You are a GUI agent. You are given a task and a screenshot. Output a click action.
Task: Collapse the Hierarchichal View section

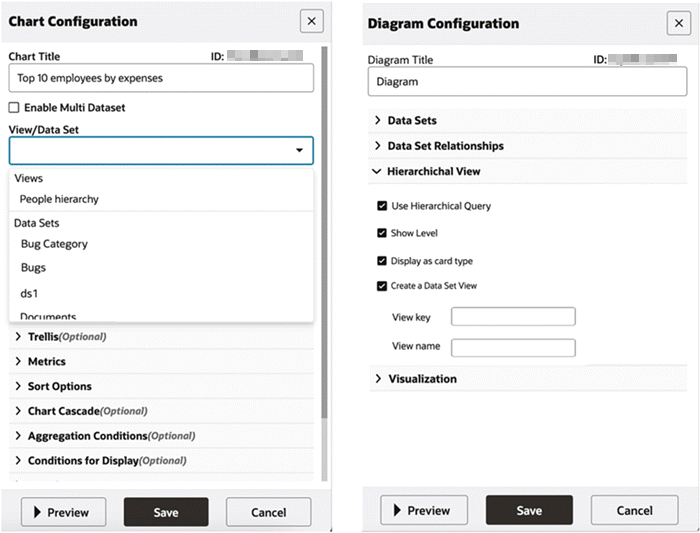pyautogui.click(x=377, y=172)
